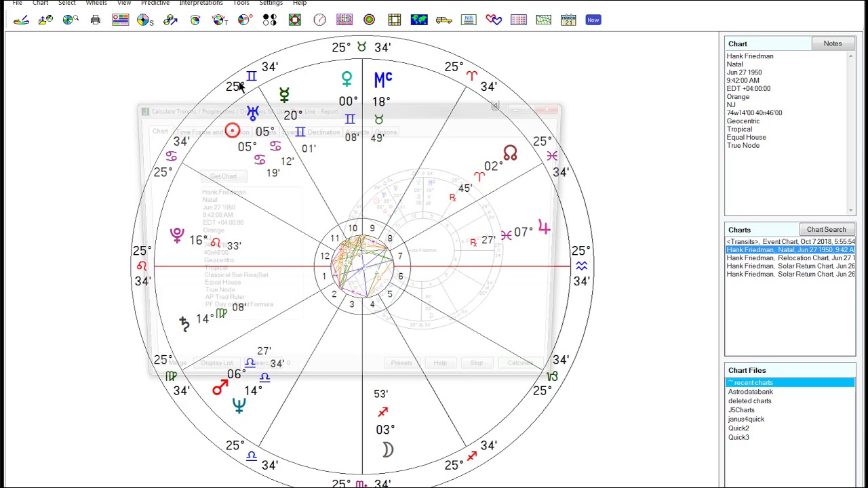Click the pink table grid icon
868x488 pixels.
(x=519, y=20)
